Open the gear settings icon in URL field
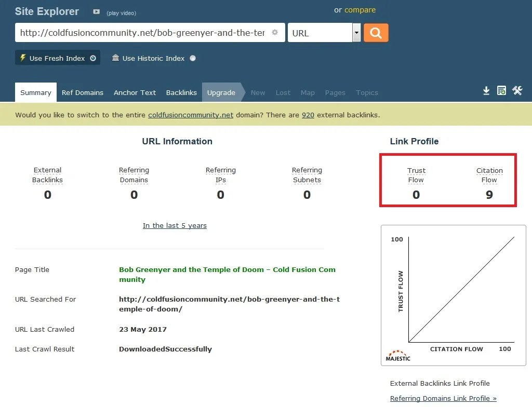Image resolution: width=532 pixels, height=407 pixels. (275, 32)
